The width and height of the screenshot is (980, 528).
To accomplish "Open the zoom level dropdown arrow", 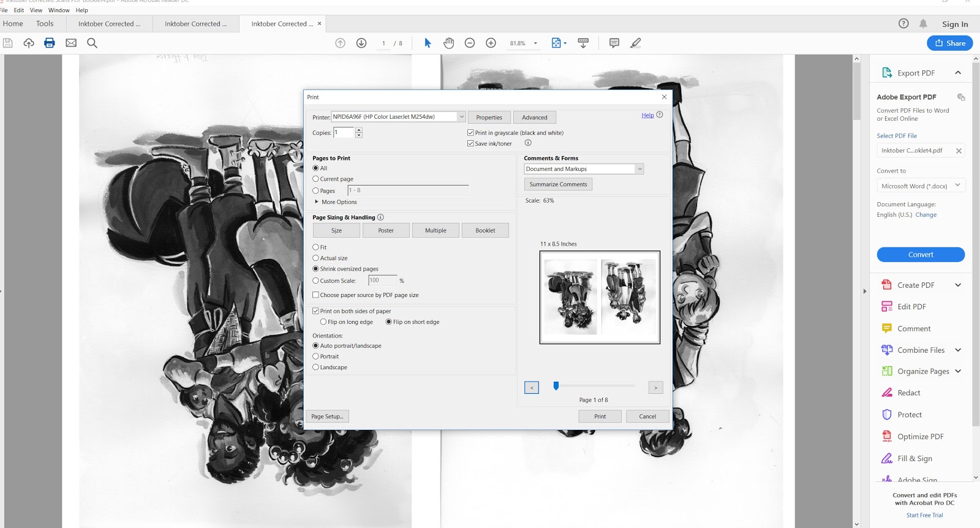I will coord(535,43).
